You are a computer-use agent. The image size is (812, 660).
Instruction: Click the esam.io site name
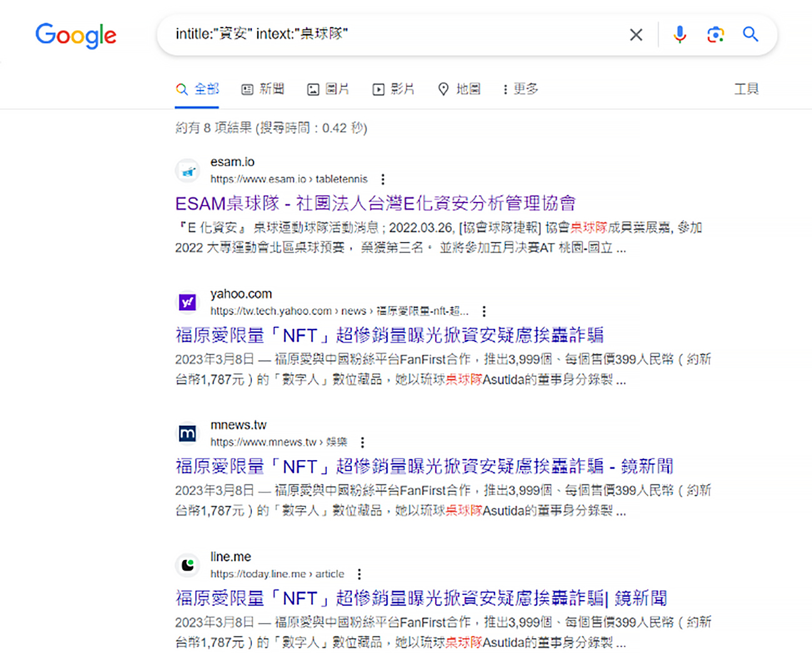point(233,162)
